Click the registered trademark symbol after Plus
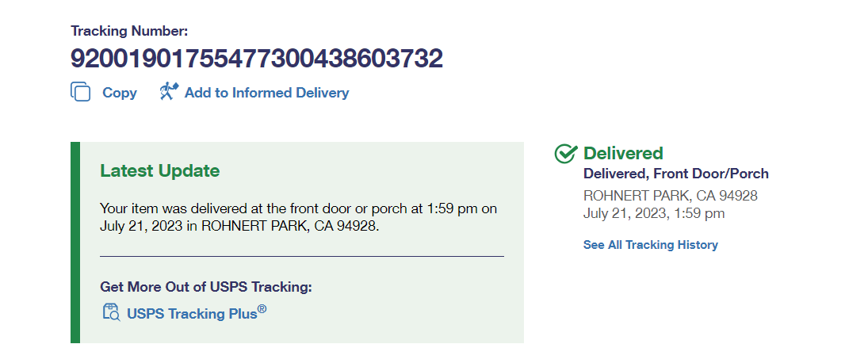 [262, 309]
